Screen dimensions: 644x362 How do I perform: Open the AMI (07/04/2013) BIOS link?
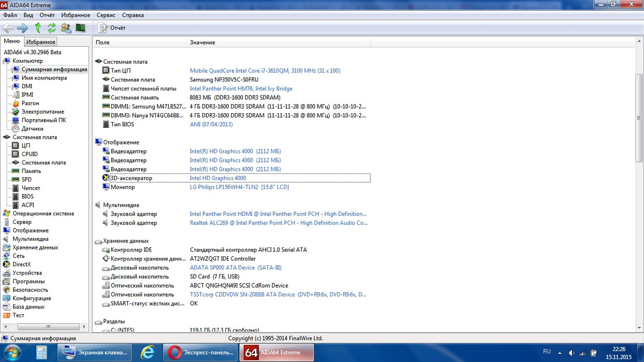pyautogui.click(x=211, y=124)
